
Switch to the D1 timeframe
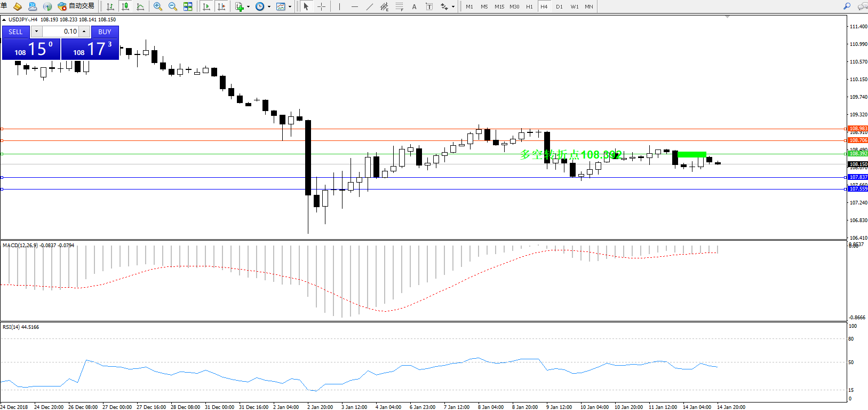[559, 6]
